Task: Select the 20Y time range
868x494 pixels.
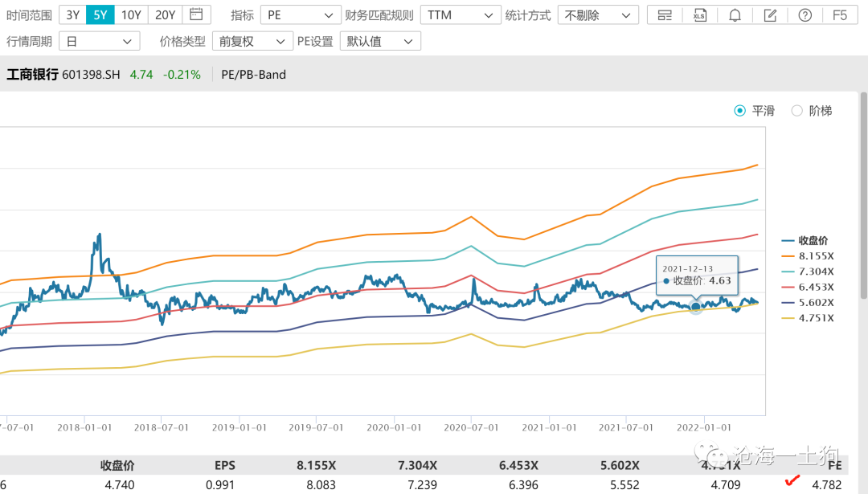Action: click(x=165, y=15)
